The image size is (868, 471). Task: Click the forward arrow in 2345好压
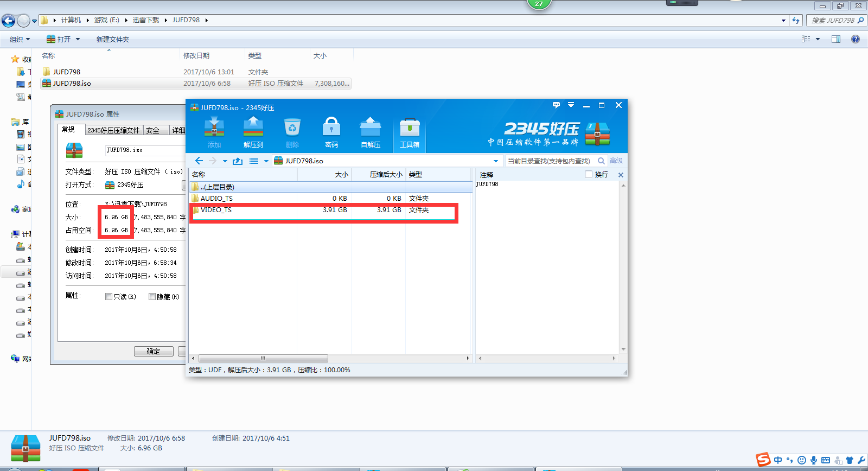[213, 161]
